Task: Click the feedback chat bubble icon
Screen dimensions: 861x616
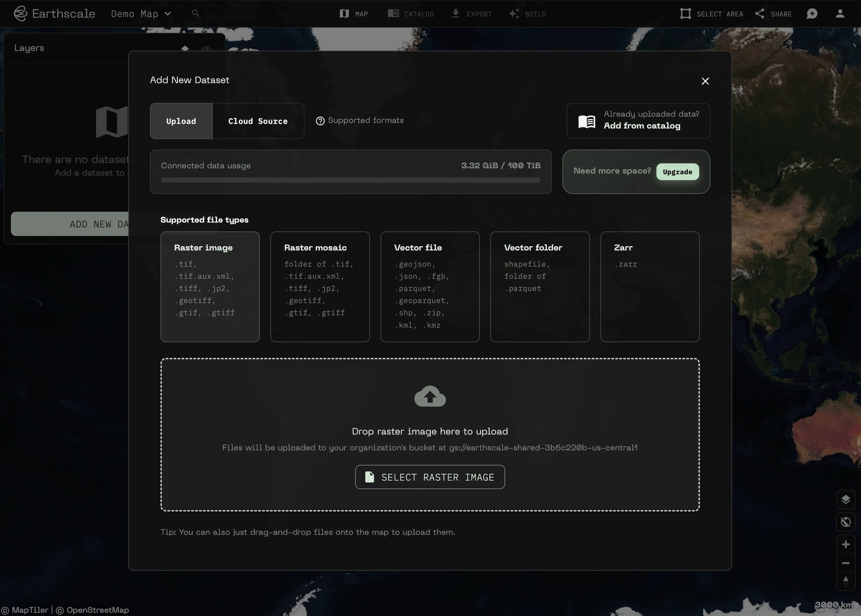Action: pyautogui.click(x=812, y=14)
